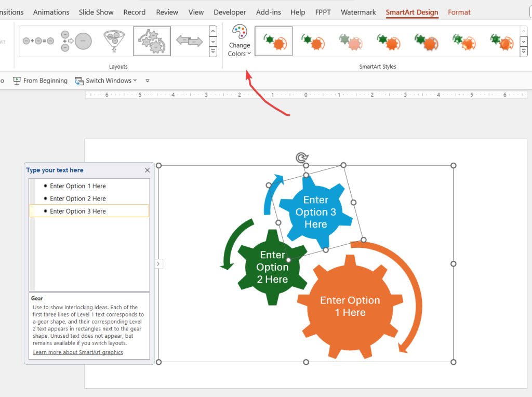
Task: Open the Change Colors palette icon
Action: (239, 32)
